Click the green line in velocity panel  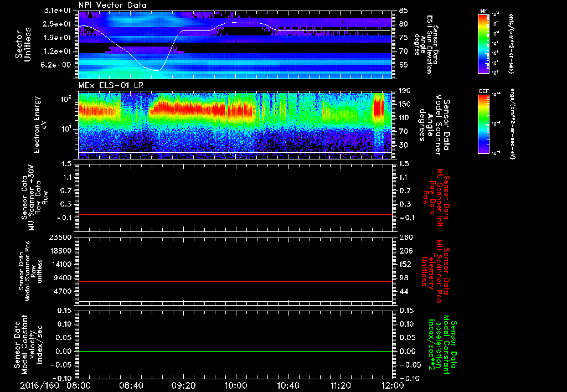click(x=235, y=351)
